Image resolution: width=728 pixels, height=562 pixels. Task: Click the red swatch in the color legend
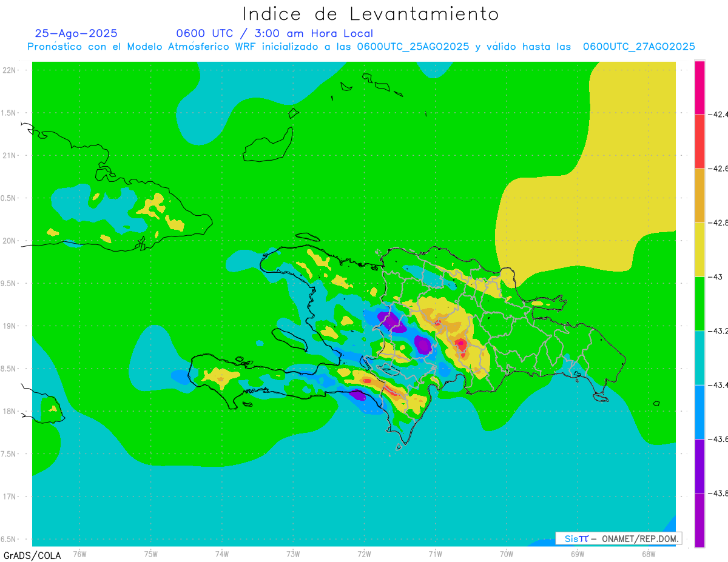click(699, 141)
